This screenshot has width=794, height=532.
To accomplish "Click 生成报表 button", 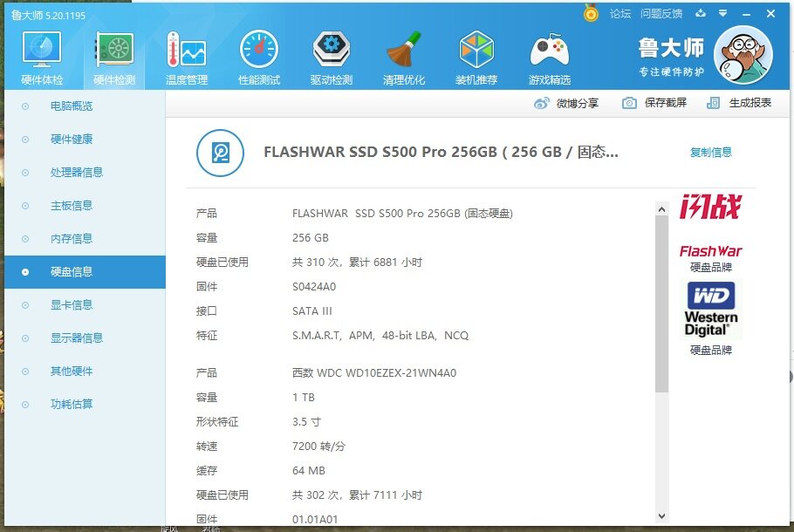I will click(x=740, y=103).
